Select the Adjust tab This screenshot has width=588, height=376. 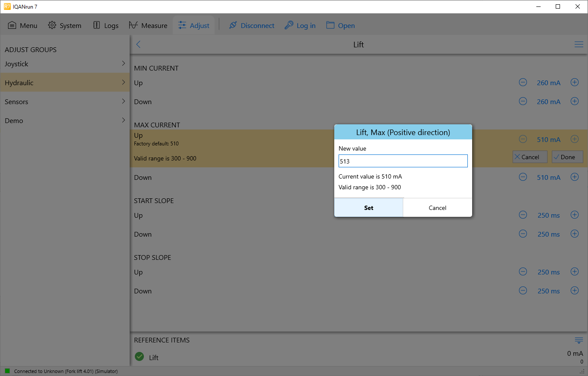coord(194,25)
